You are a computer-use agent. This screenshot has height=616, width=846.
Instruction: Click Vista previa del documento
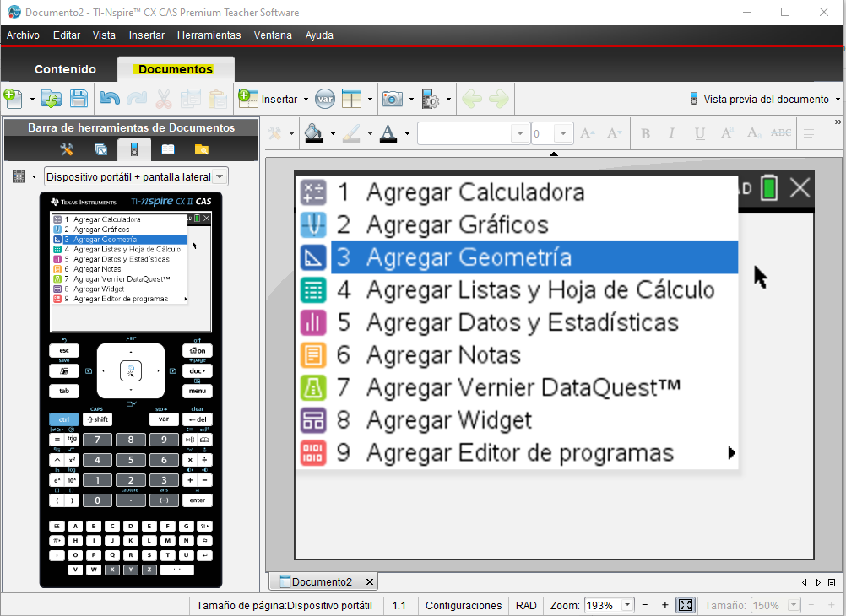pyautogui.click(x=762, y=99)
